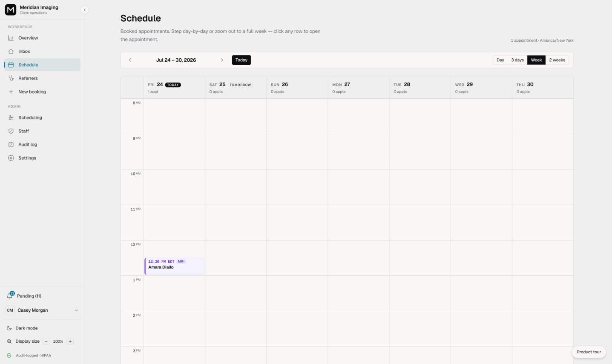Click the 100% display size value
Image resolution: width=612 pixels, height=364 pixels.
click(58, 341)
